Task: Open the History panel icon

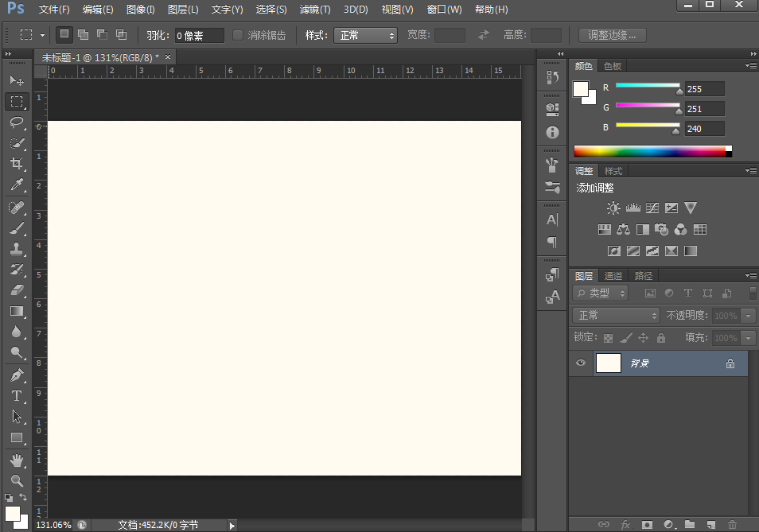Action: tap(552, 77)
